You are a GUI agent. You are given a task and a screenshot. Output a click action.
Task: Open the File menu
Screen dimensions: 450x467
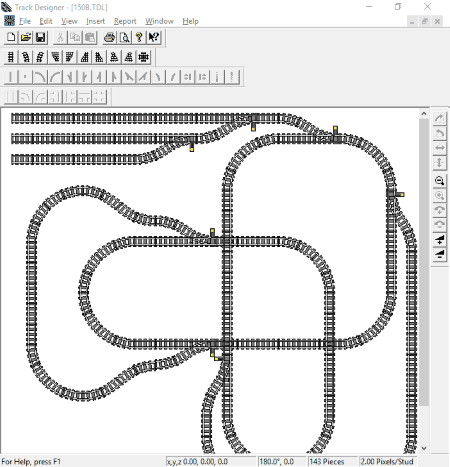click(25, 21)
